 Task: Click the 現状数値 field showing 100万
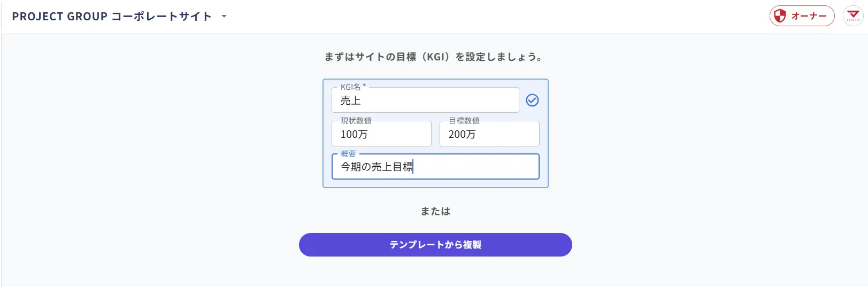[381, 134]
